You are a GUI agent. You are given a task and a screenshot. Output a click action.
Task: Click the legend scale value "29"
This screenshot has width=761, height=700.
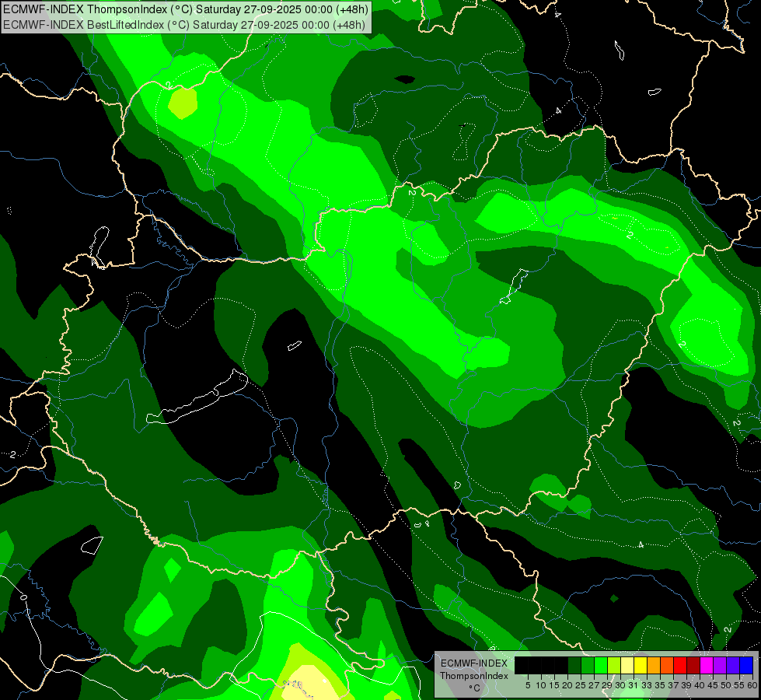tap(607, 685)
